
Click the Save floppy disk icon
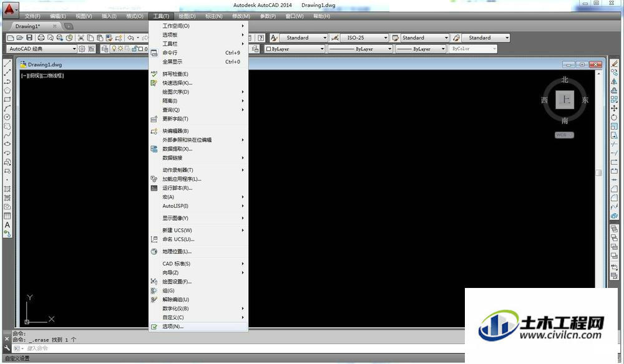pyautogui.click(x=29, y=38)
